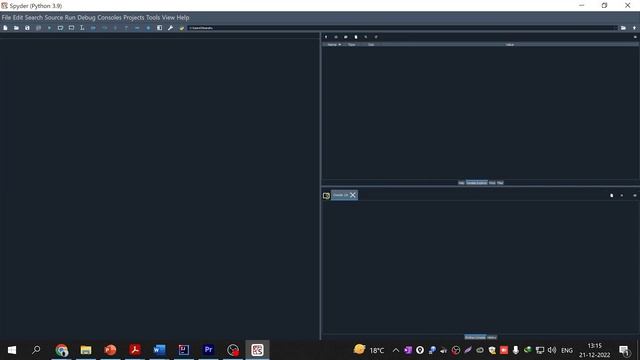Screen dimensions: 640x360
Task: Click the debugger stop icon in toolbar
Action: click(x=148, y=28)
